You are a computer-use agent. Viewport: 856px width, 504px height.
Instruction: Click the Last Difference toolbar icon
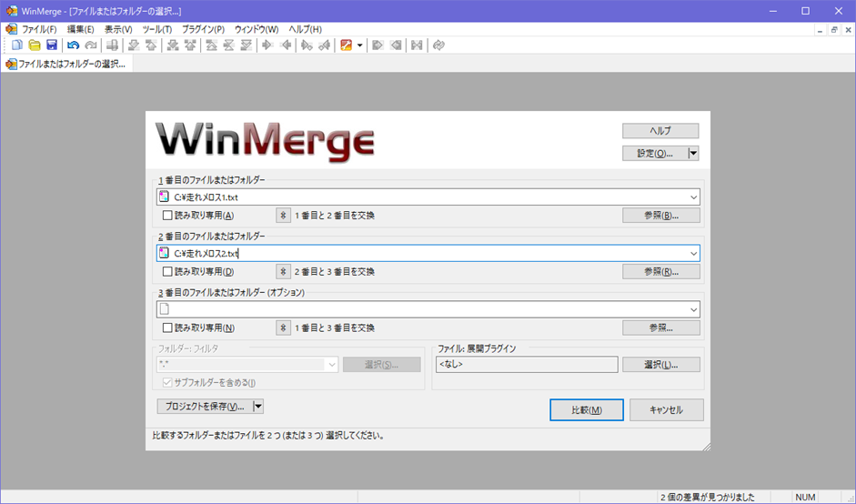[x=246, y=45]
